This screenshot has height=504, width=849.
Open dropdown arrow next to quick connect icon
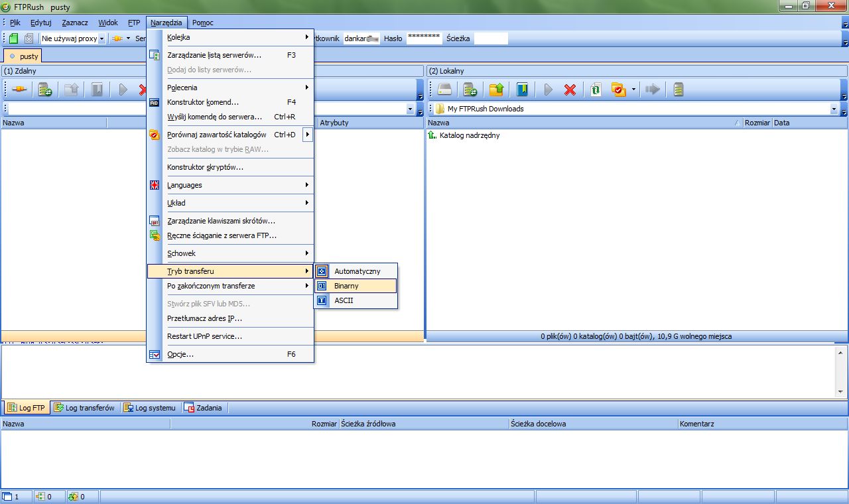pyautogui.click(x=129, y=38)
